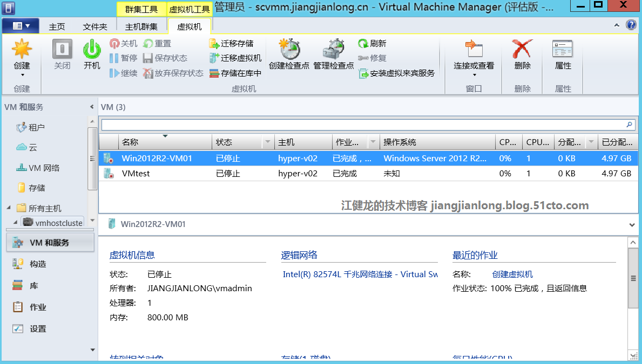Click the 创建 (Create) star icon

point(22,49)
